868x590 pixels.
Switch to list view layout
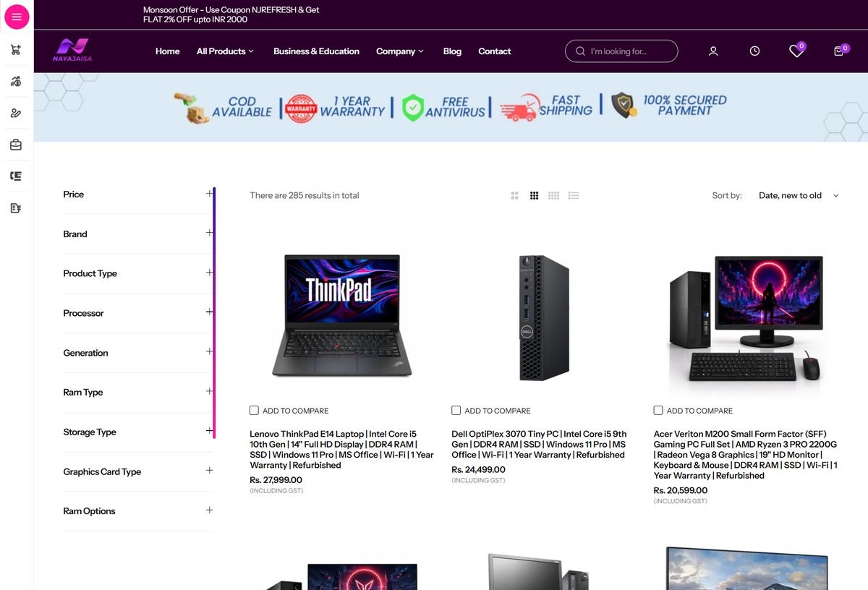pyautogui.click(x=574, y=195)
